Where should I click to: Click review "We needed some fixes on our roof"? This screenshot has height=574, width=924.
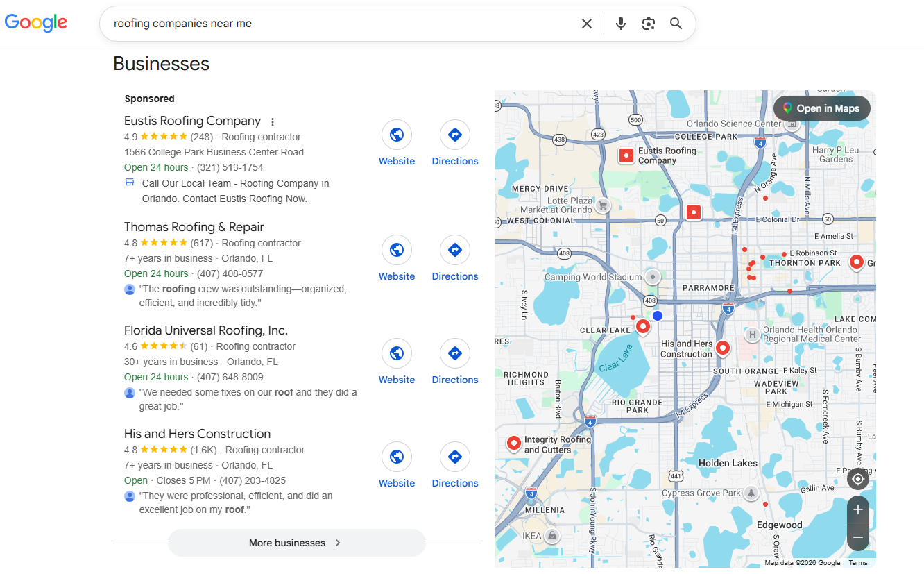click(248, 399)
